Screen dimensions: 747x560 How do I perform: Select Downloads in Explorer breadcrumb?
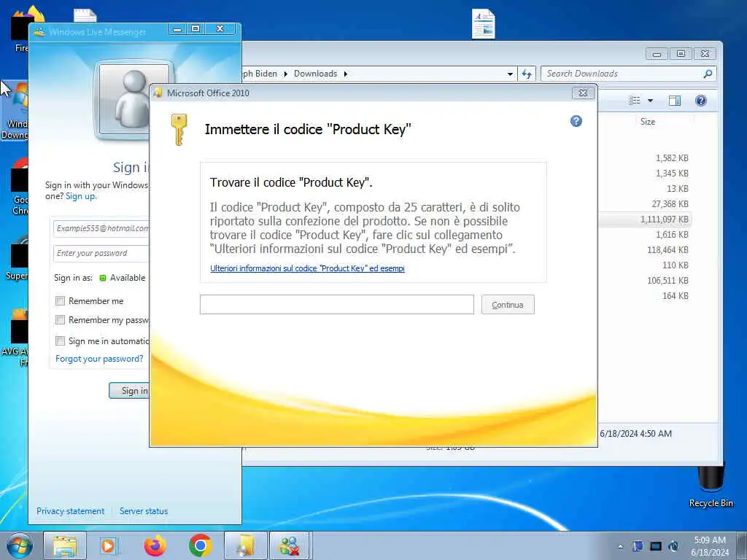pos(315,74)
